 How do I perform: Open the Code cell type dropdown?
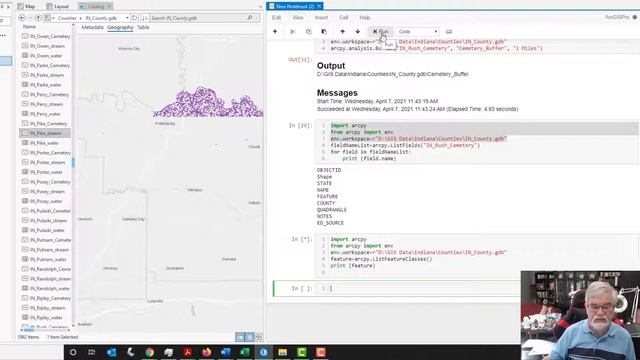[x=418, y=31]
